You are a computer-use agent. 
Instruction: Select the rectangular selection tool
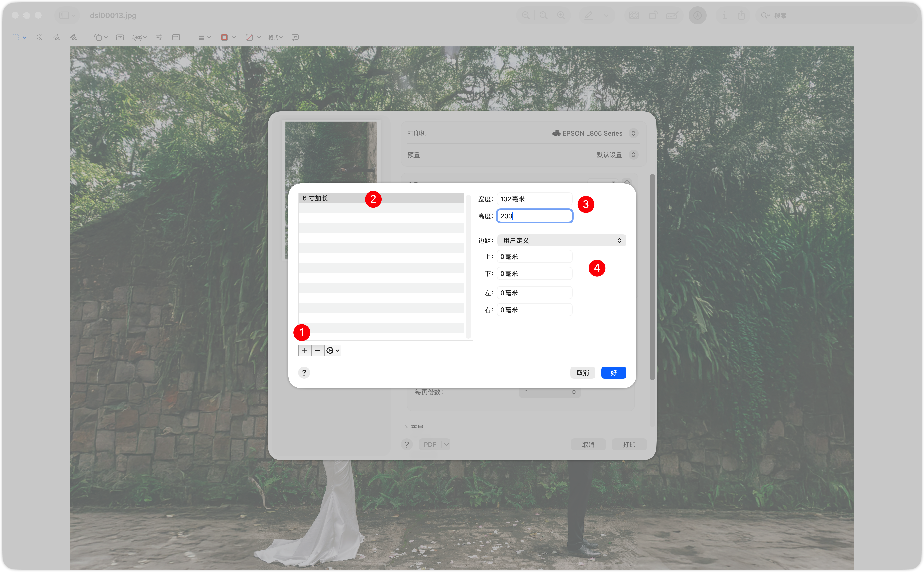(x=15, y=37)
